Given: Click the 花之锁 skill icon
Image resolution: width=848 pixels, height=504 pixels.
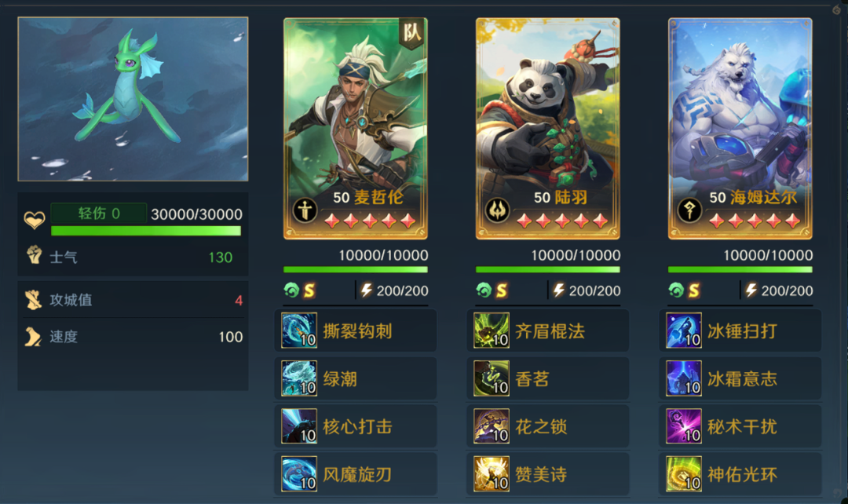Looking at the screenshot, I should 492,426.
